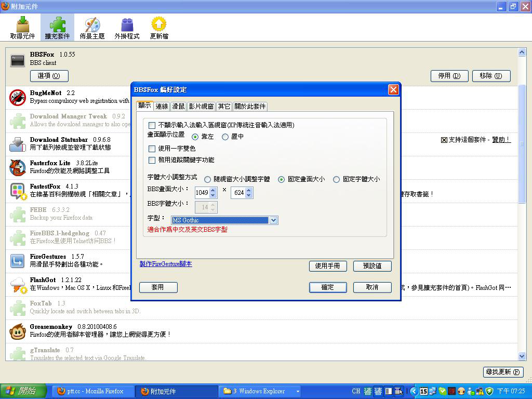Image resolution: width=532 pixels, height=399 pixels.
Task: Click the 贊助！ donate link
Action: [x=501, y=139]
